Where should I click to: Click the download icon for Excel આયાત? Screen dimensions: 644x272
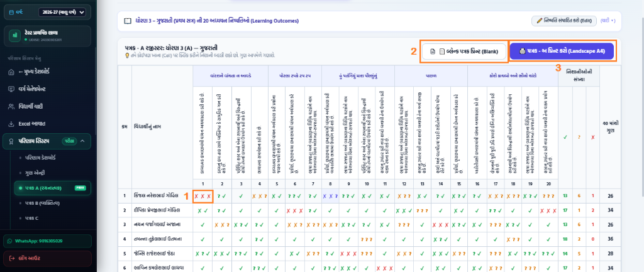[11, 124]
